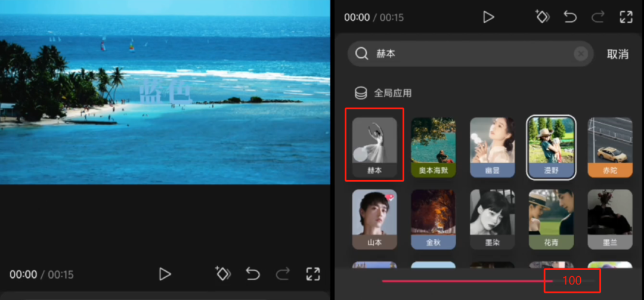Select the 幽昙 filter
Screen dimensions: 644x300
click(492, 147)
